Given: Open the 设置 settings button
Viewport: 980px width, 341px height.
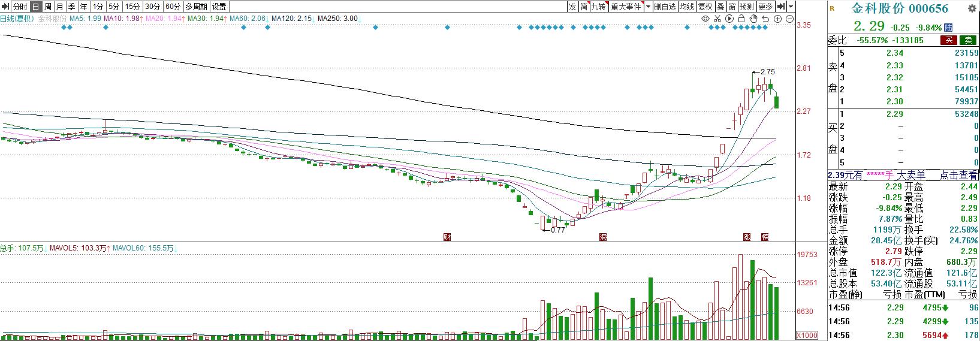Looking at the screenshot, I should pyautogui.click(x=219, y=7).
